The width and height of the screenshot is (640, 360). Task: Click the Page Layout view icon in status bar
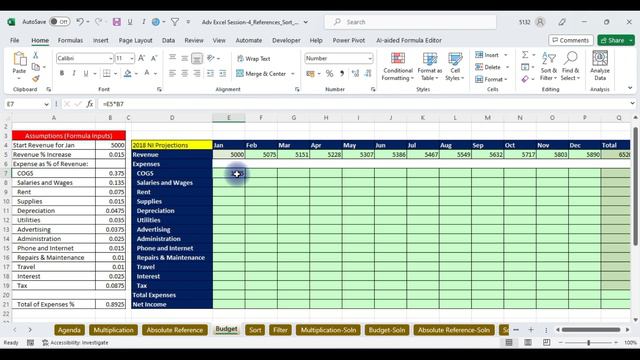coord(528,342)
